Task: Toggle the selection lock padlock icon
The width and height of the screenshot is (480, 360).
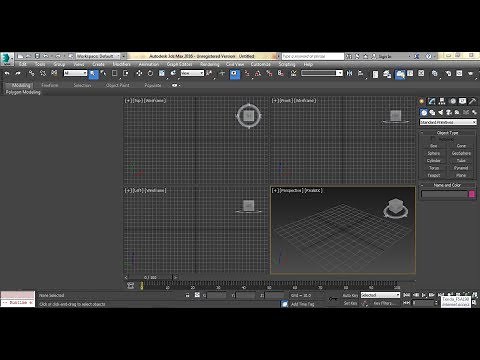Action: click(187, 295)
